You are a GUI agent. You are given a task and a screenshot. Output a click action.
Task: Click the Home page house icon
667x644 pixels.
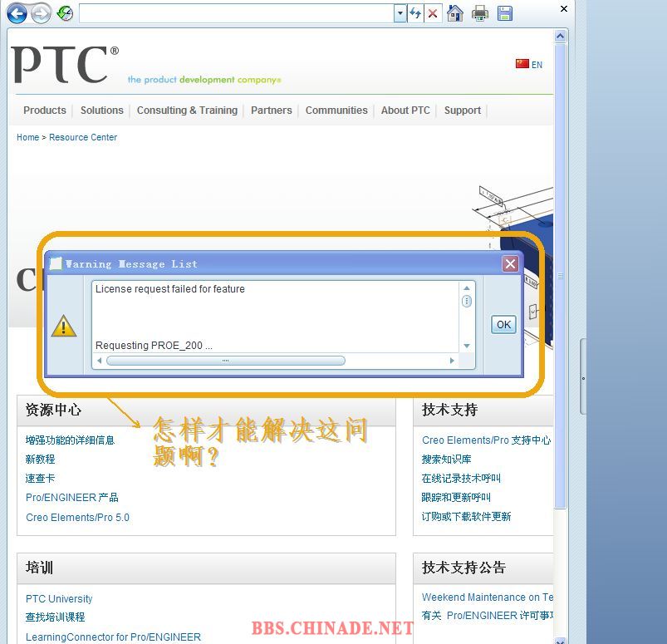(454, 13)
